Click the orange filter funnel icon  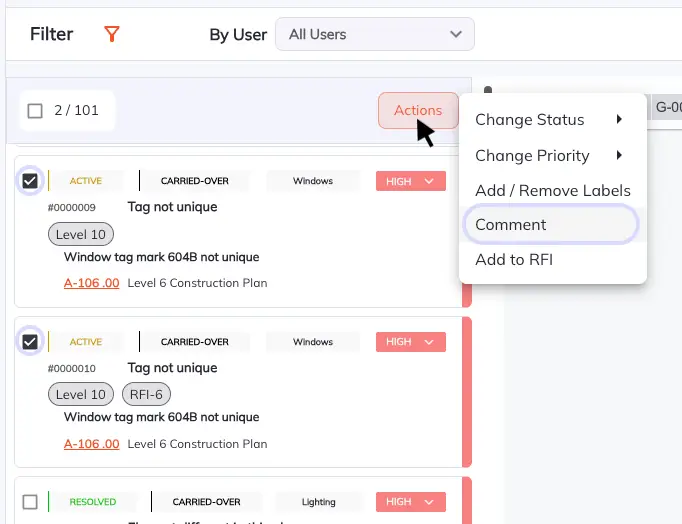[x=112, y=34]
